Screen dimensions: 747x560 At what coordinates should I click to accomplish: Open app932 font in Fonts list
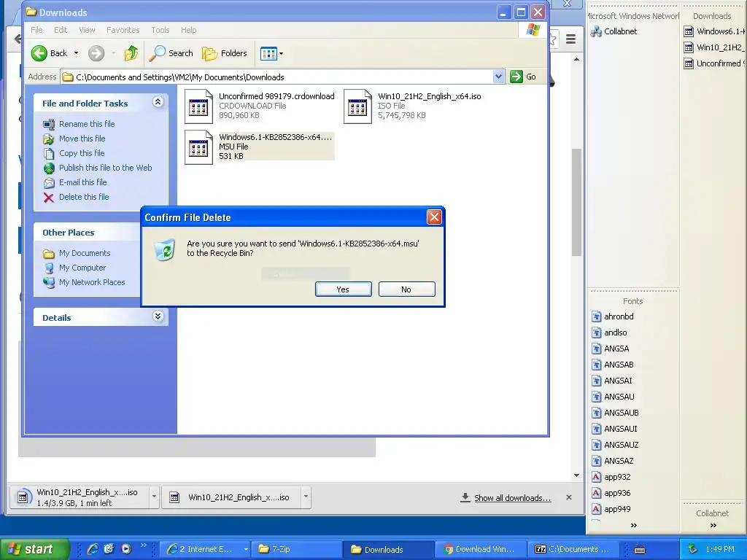click(x=611, y=477)
